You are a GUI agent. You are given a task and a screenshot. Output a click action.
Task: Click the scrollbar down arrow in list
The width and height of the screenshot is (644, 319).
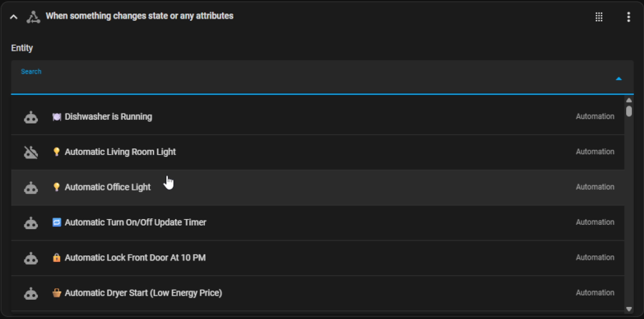click(x=629, y=309)
